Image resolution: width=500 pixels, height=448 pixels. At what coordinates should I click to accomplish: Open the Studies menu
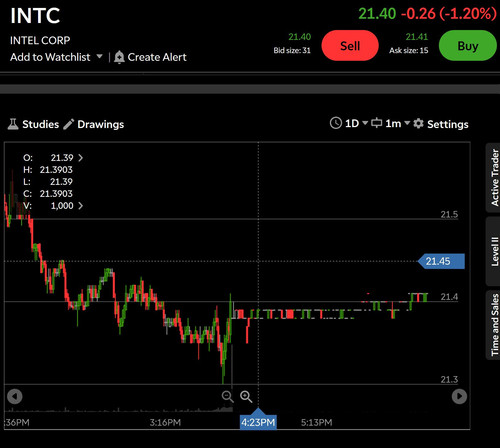point(40,124)
